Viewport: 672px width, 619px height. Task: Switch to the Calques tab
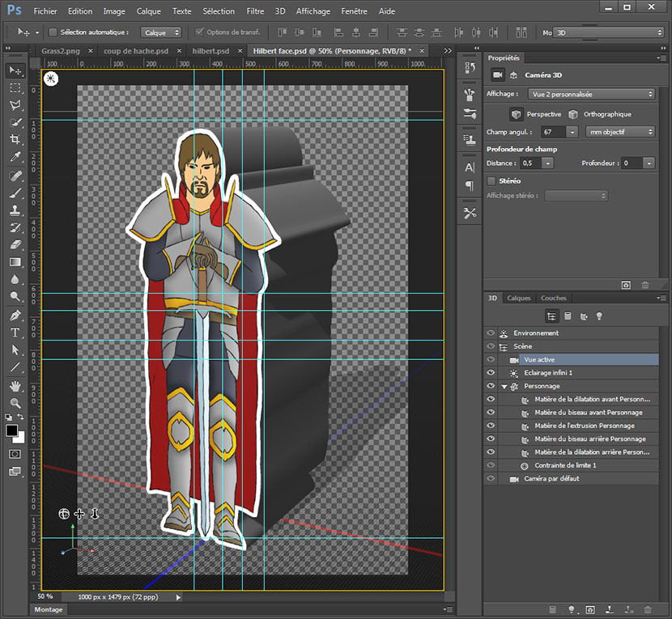pos(518,298)
